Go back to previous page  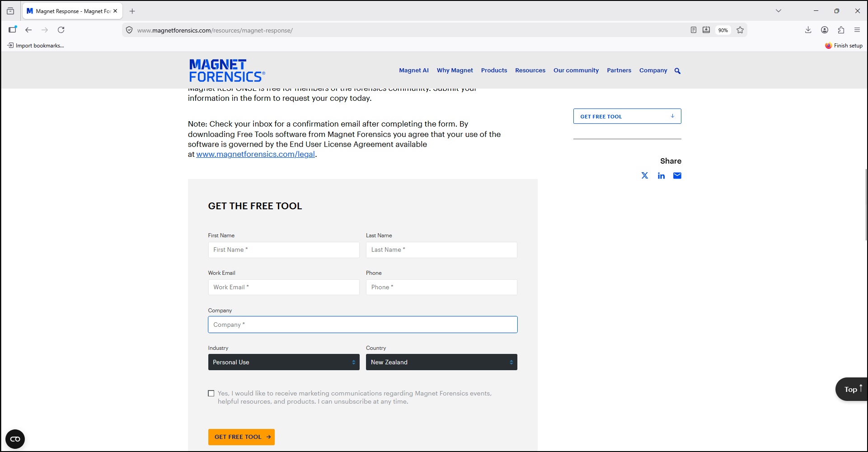(x=28, y=30)
